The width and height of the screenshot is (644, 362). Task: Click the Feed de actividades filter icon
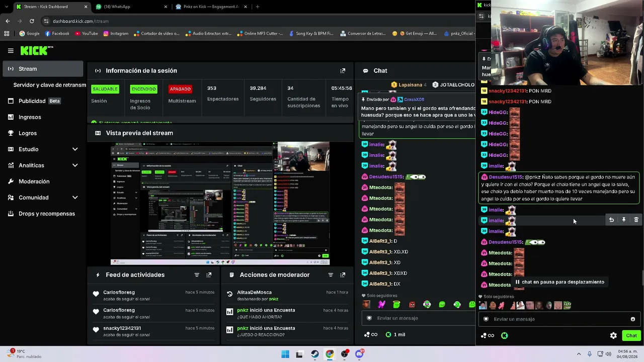[x=197, y=275]
